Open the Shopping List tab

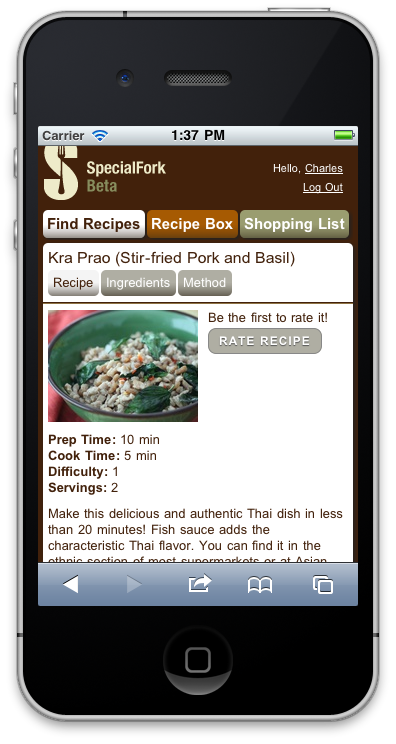(295, 224)
